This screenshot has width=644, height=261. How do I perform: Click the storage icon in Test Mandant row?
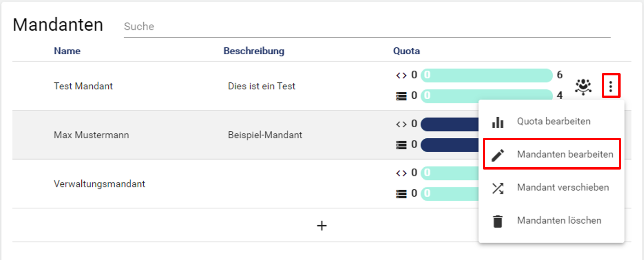401,96
